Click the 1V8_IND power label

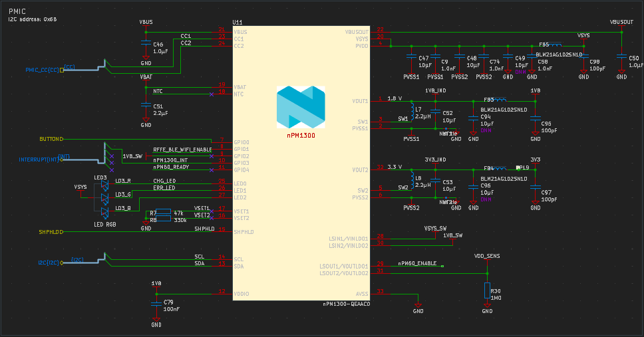[435, 90]
